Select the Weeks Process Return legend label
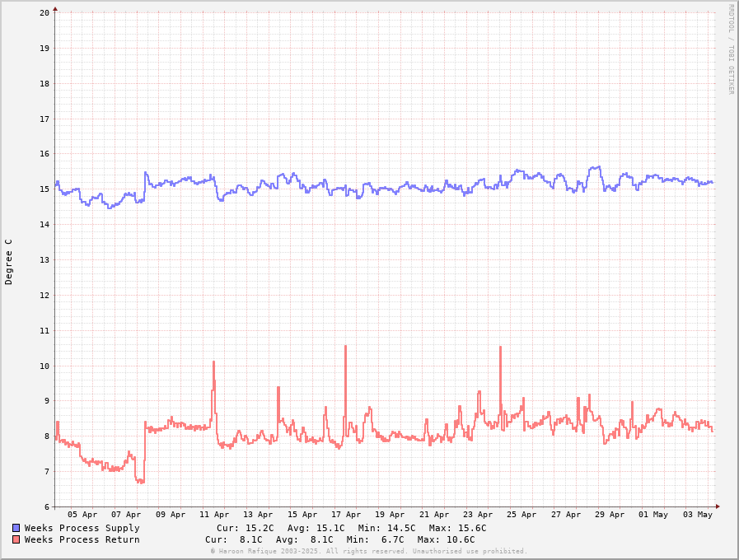 click(x=82, y=539)
